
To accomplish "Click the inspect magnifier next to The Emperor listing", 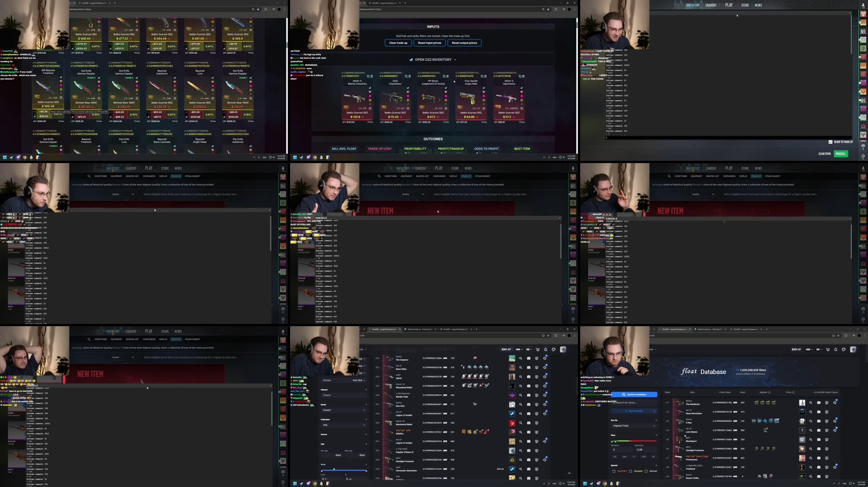I will click(x=521, y=358).
